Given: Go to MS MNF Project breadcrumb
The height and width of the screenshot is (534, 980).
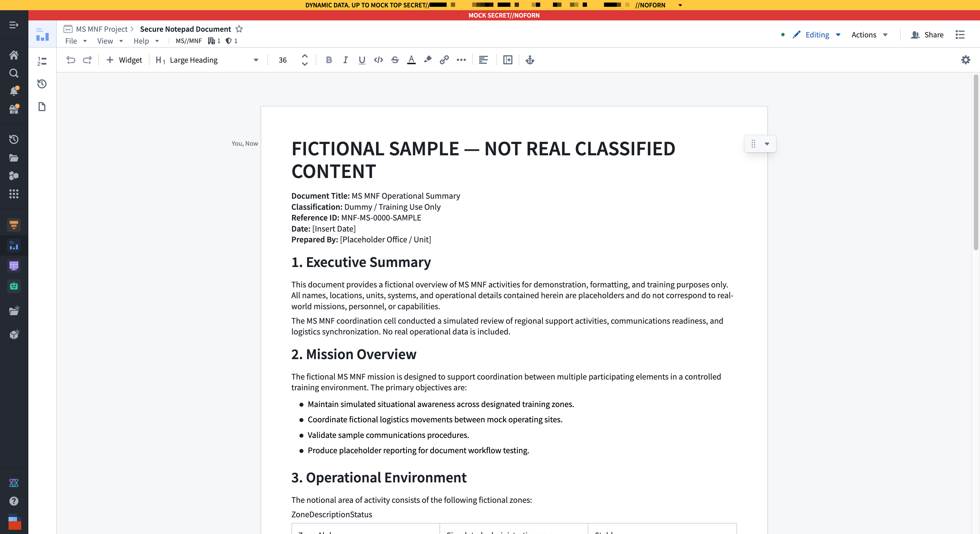Looking at the screenshot, I should [x=102, y=29].
